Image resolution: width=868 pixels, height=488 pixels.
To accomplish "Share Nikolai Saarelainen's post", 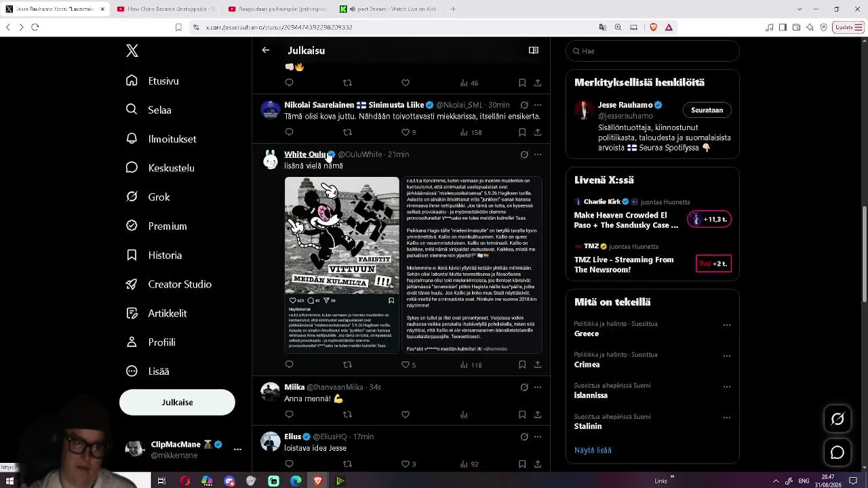I will (x=538, y=132).
